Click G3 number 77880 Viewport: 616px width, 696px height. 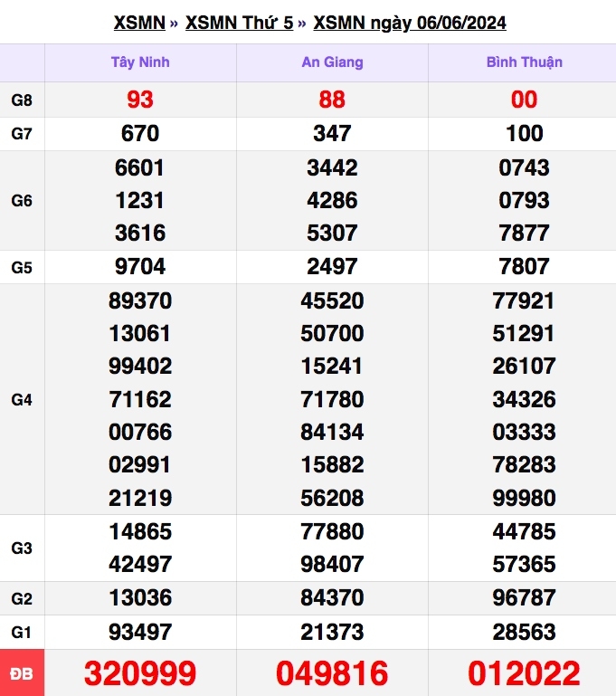[x=332, y=531]
